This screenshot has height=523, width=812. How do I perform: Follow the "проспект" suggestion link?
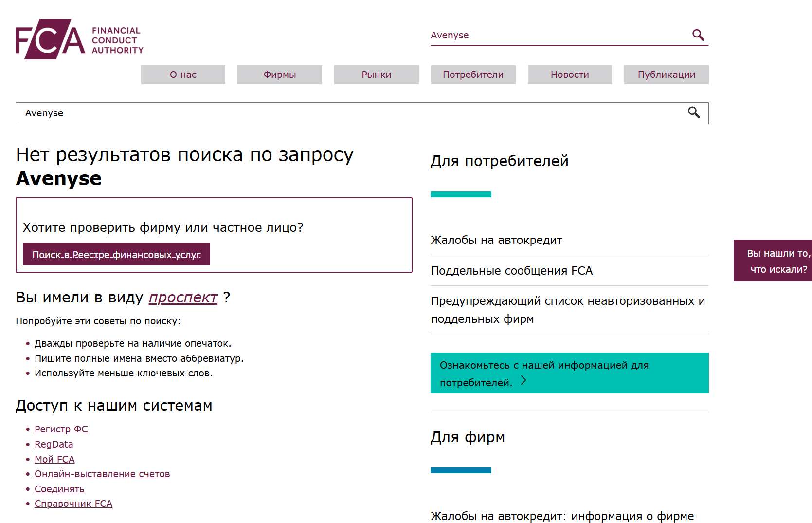coord(183,297)
